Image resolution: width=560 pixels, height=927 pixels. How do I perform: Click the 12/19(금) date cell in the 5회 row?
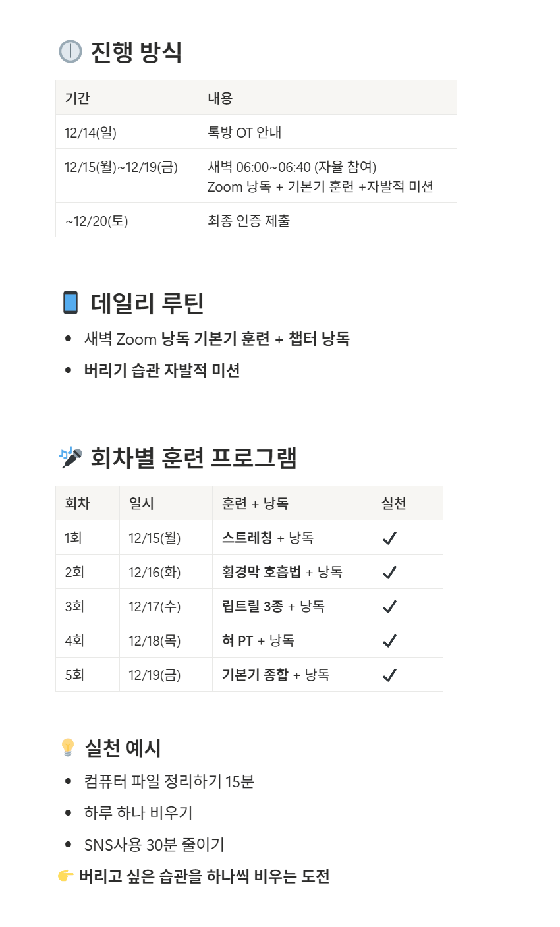[154, 675]
